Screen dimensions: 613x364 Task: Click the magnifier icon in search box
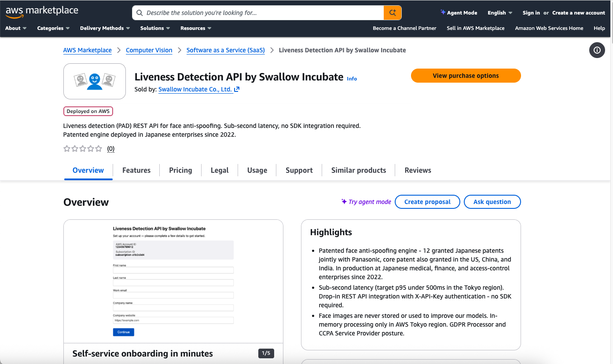[139, 13]
